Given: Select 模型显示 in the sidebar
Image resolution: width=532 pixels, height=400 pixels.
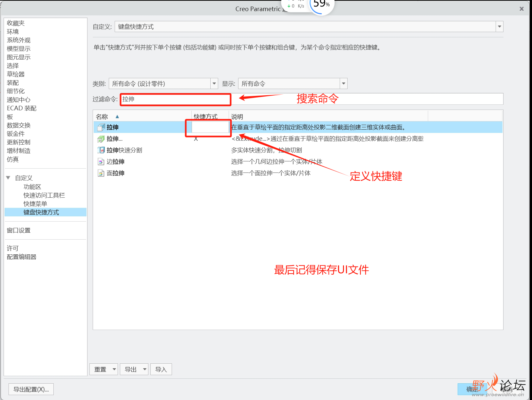Looking at the screenshot, I should click(19, 48).
